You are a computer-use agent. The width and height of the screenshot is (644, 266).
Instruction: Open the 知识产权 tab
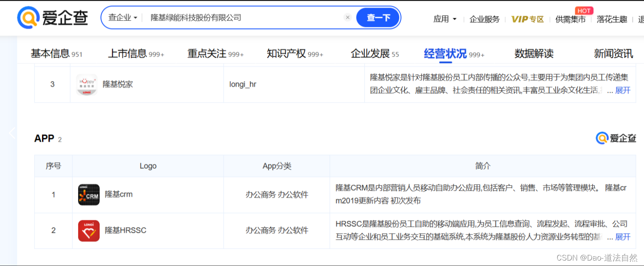coord(295,54)
